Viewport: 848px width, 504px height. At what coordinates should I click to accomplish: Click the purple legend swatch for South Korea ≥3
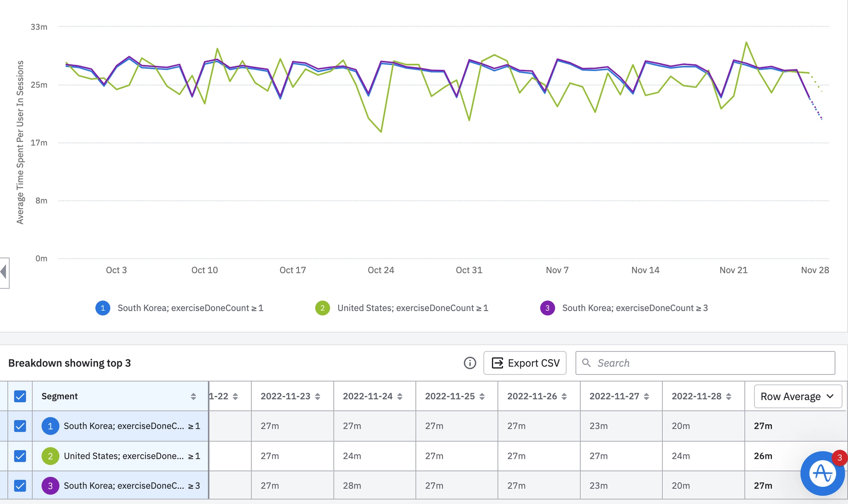click(547, 308)
